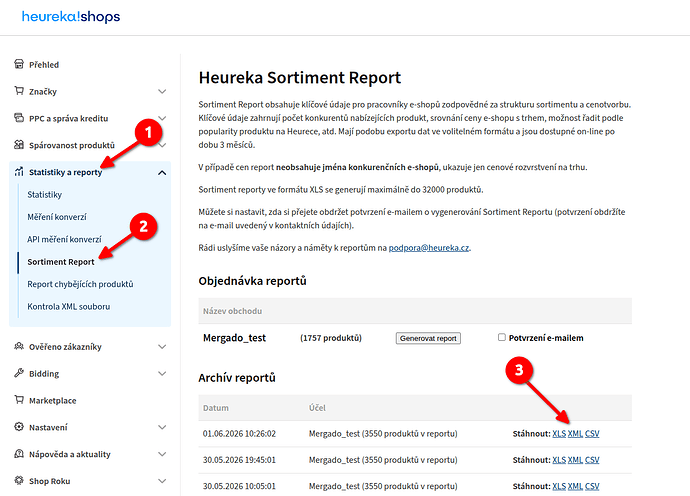The image size is (690, 496).
Task: Click the Marketplace cart icon
Action: tap(19, 400)
